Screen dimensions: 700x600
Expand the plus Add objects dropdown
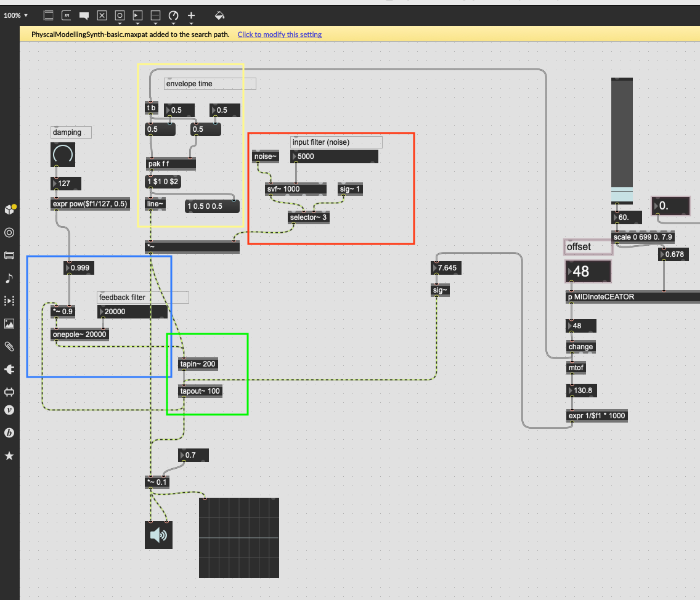(x=192, y=15)
